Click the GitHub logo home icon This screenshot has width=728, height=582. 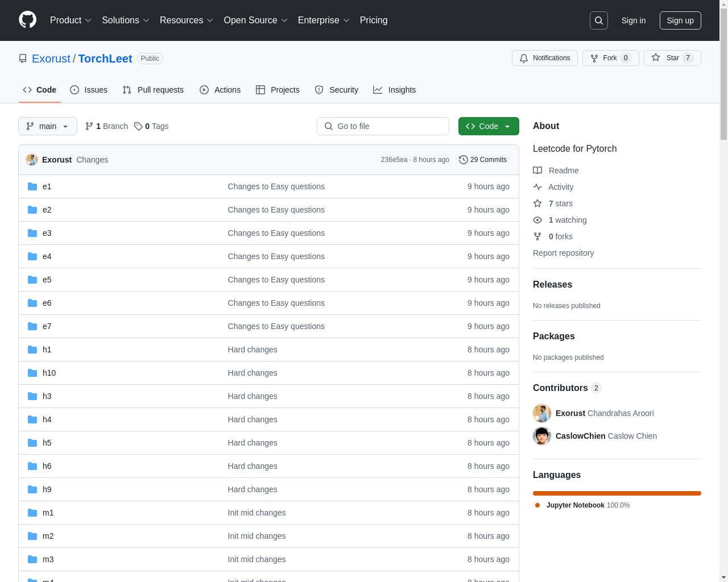click(28, 20)
